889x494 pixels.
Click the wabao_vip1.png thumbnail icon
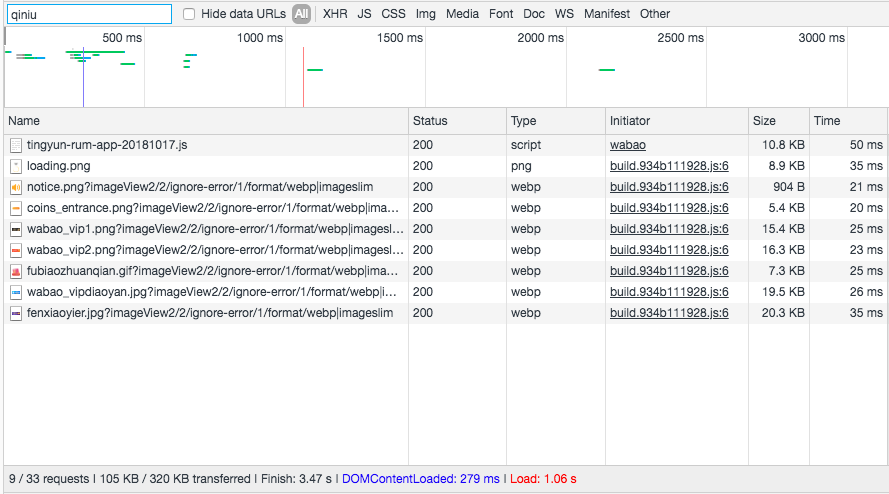(16, 229)
